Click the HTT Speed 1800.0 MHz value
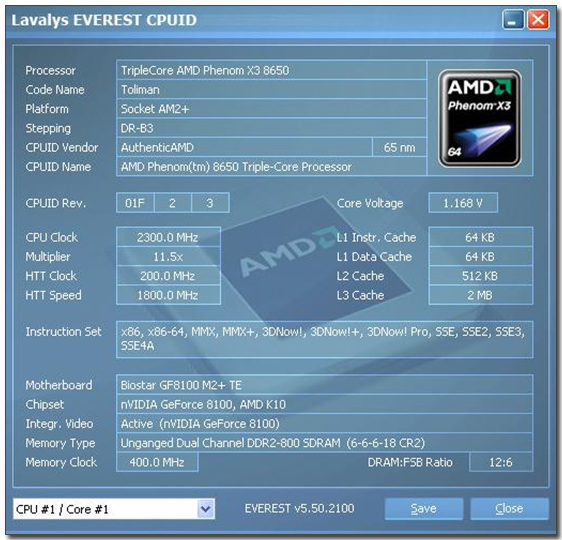 [x=168, y=295]
